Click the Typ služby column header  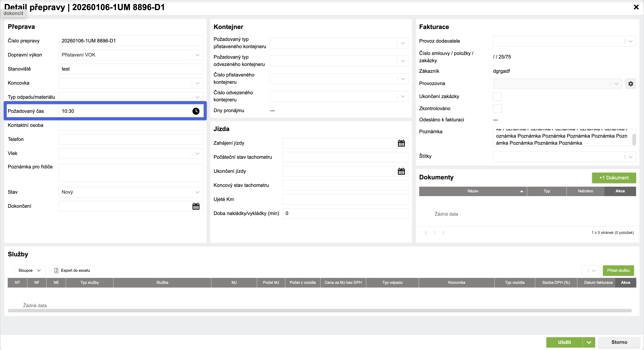pyautogui.click(x=90, y=283)
